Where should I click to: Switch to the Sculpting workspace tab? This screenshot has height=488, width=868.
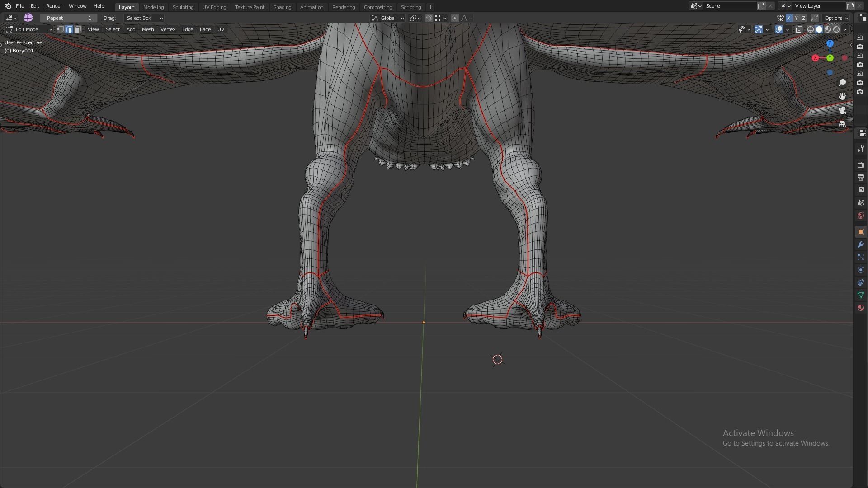[x=183, y=7]
